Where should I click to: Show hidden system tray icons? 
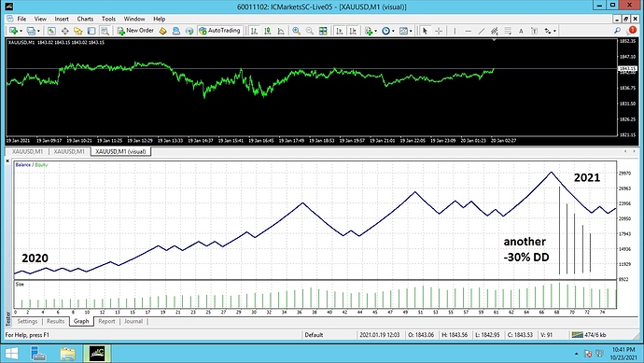[576, 354]
